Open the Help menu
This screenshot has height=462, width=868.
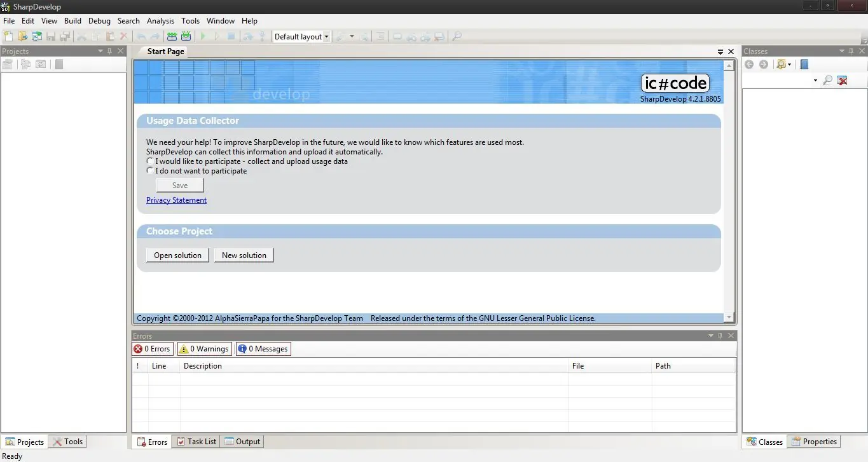(249, 21)
